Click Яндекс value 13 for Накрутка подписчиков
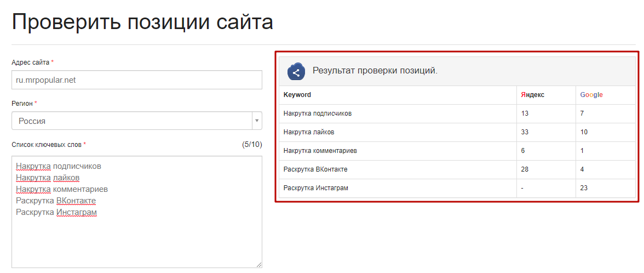Screen dimensions: 644x273 coord(525,113)
